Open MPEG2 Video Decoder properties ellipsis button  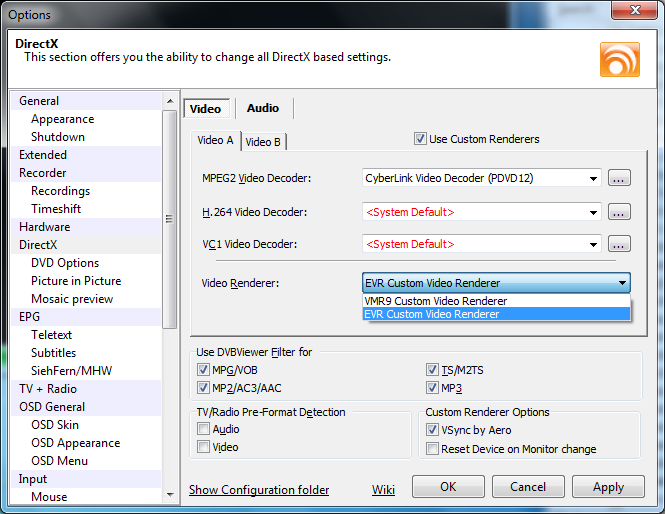pyautogui.click(x=619, y=178)
